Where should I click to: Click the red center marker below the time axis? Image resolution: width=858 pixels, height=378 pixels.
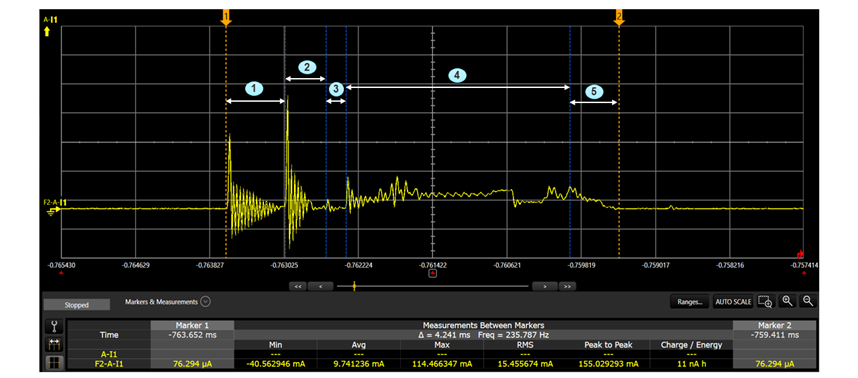[433, 273]
